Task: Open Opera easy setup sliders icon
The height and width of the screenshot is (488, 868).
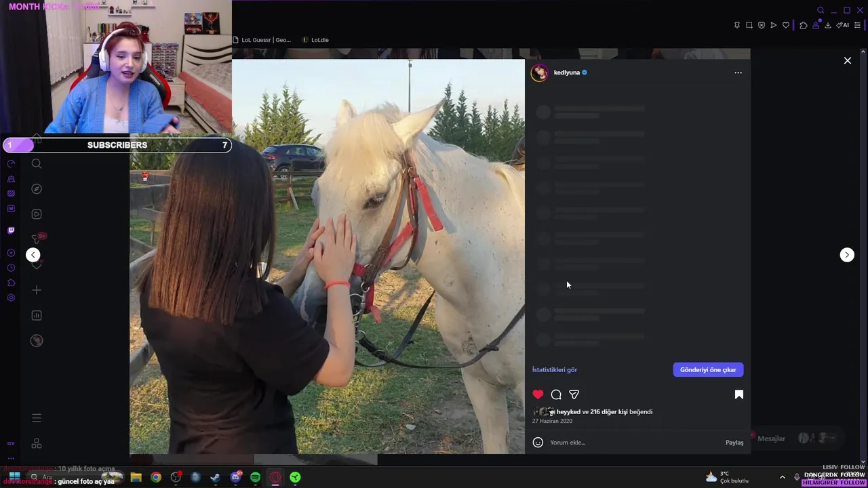Action: click(x=857, y=25)
